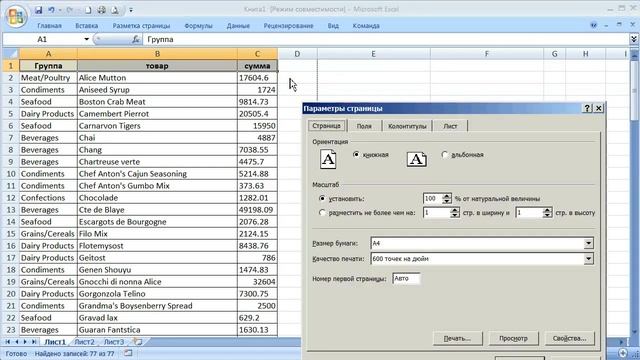Click the portrait orientation page icon
The image size is (640, 360).
click(328, 159)
